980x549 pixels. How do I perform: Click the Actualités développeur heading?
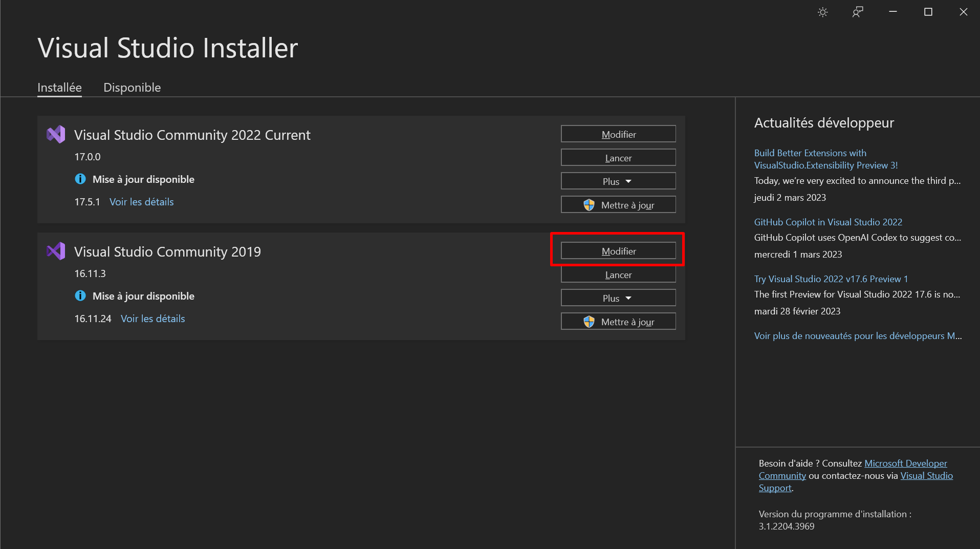tap(824, 123)
